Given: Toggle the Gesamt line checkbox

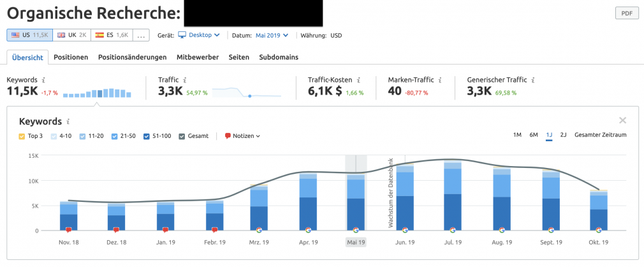Looking at the screenshot, I should 182,136.
